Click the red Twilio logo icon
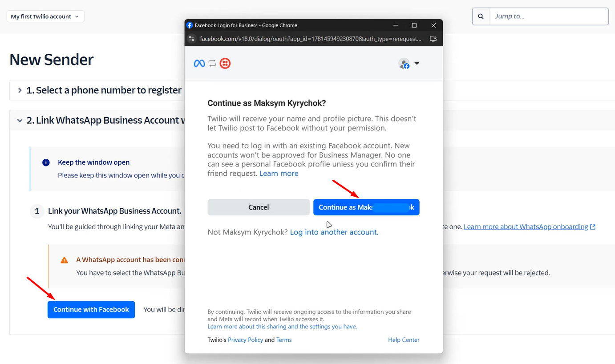 coord(225,64)
